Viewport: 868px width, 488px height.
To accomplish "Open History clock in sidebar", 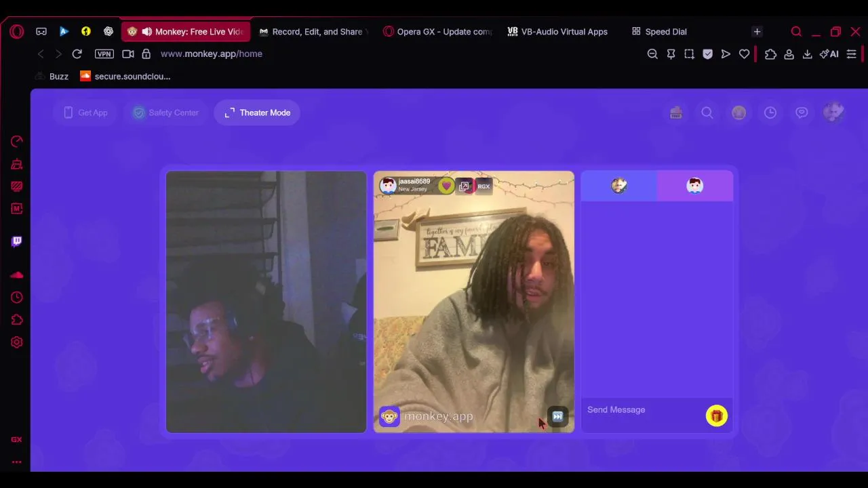I will 17,298.
